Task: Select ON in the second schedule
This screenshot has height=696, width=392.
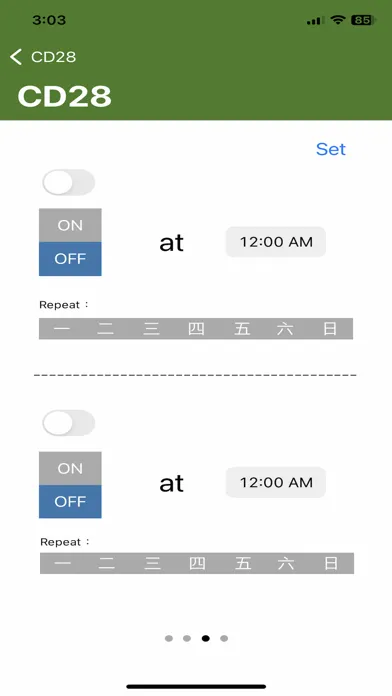Action: (70, 469)
